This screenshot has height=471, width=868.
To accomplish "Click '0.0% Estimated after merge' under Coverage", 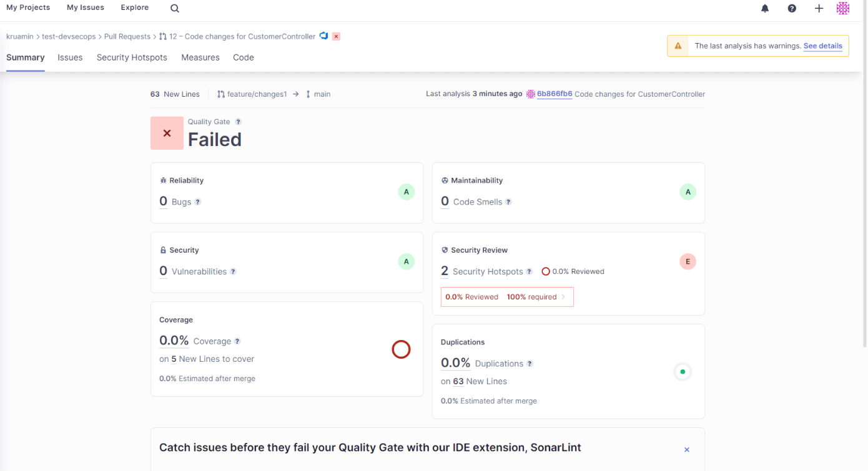I will [x=207, y=379].
